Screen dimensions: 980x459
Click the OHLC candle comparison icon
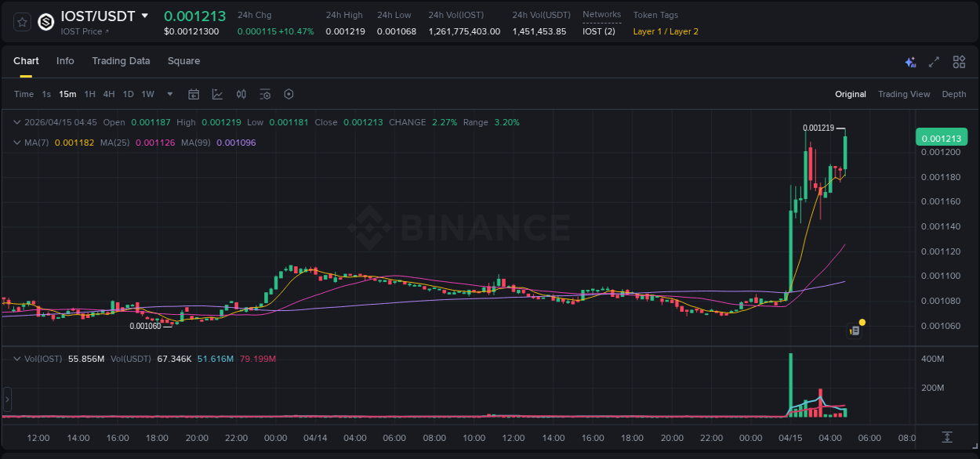coord(241,94)
